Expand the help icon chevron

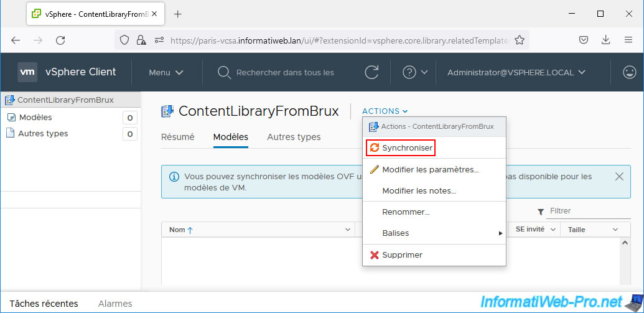425,72
